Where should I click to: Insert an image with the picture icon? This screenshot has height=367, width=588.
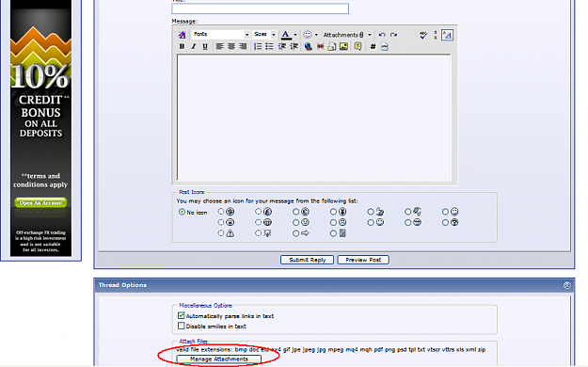click(343, 46)
